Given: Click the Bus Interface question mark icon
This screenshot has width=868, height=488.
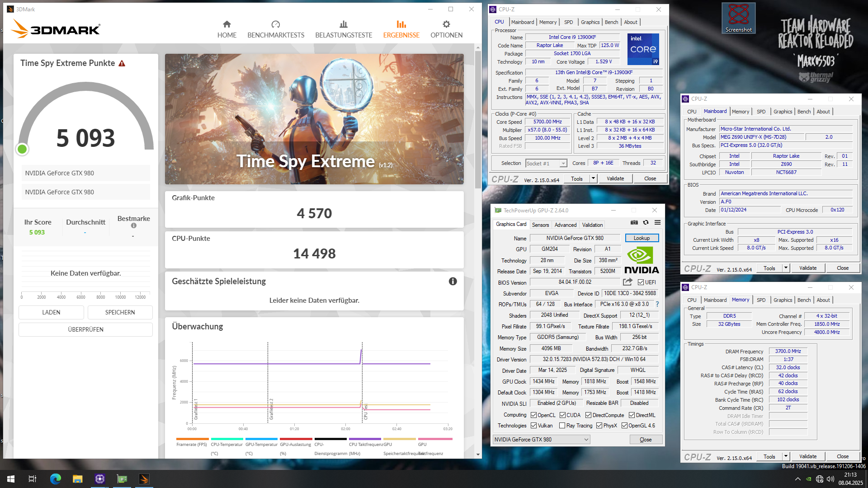Looking at the screenshot, I should click(657, 304).
